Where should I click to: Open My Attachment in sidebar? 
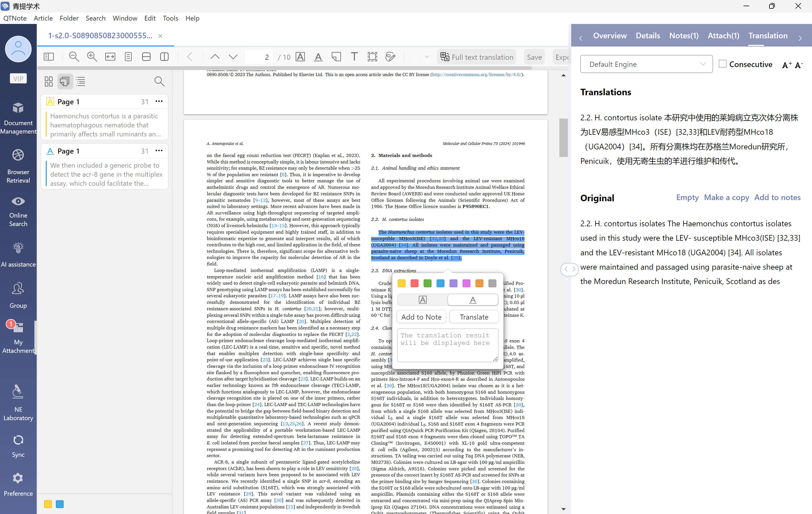coord(18,337)
